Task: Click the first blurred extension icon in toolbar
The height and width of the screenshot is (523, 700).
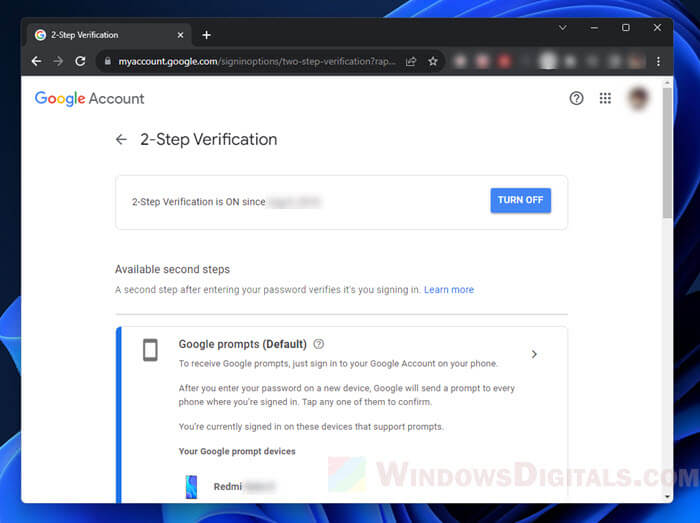Action: tap(460, 61)
